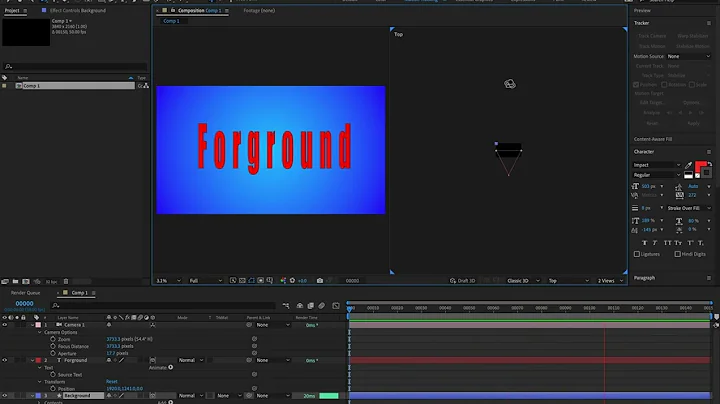Open the composition mini-flowchart icon
Viewport: 720px width, 404px height.
[286, 306]
